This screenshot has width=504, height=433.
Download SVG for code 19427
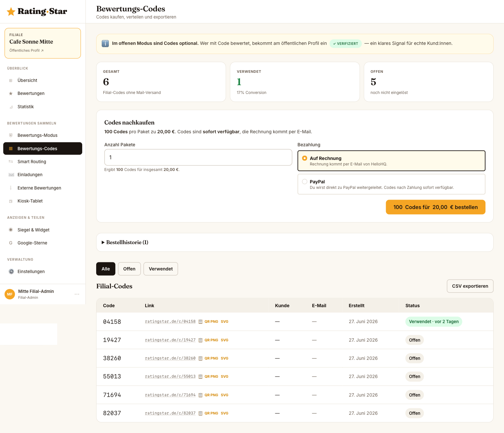(x=225, y=340)
